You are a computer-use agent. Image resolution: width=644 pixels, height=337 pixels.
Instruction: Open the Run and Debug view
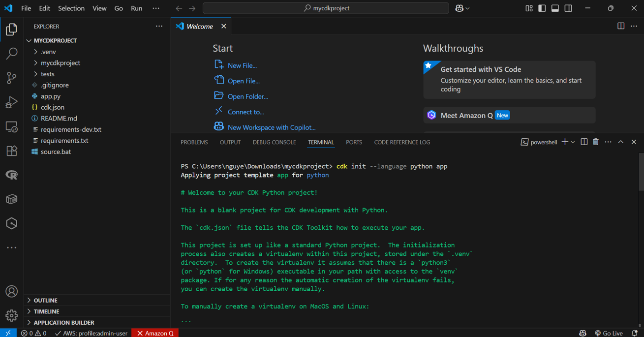pos(12,102)
